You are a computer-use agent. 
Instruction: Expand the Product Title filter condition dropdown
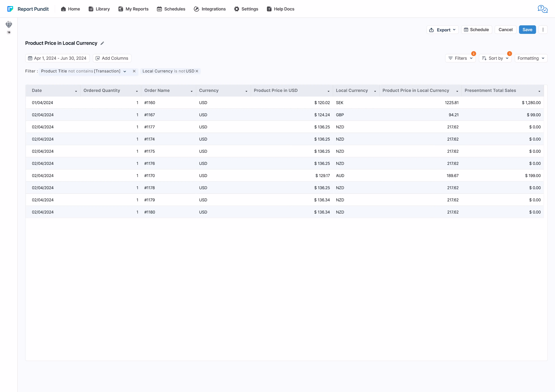pyautogui.click(x=125, y=71)
